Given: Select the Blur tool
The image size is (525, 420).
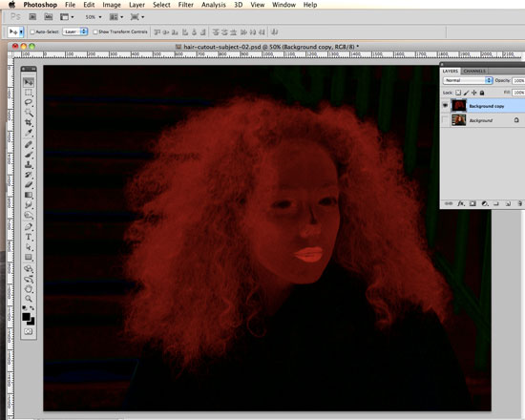Looking at the screenshot, I should (x=29, y=205).
